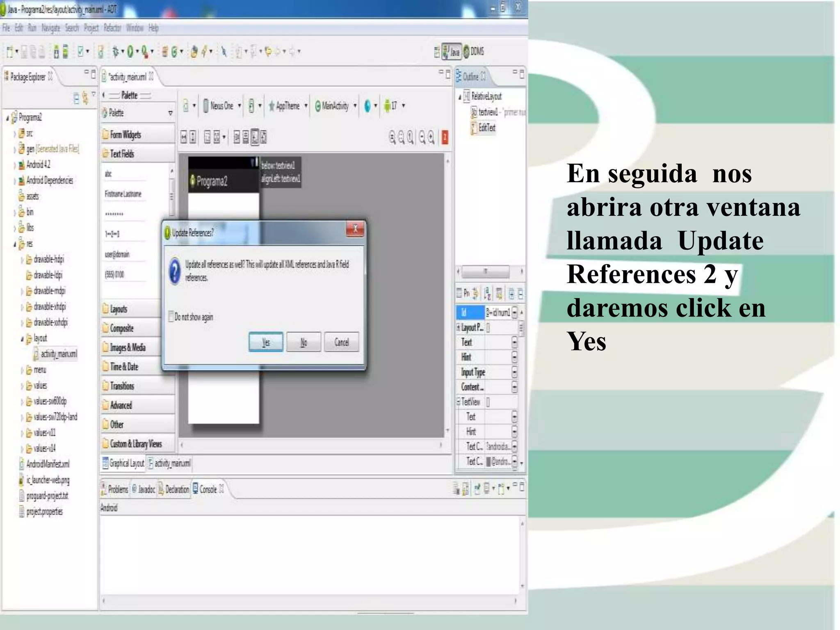Expand the Advanced palette category
The width and height of the screenshot is (840, 630).
138,405
